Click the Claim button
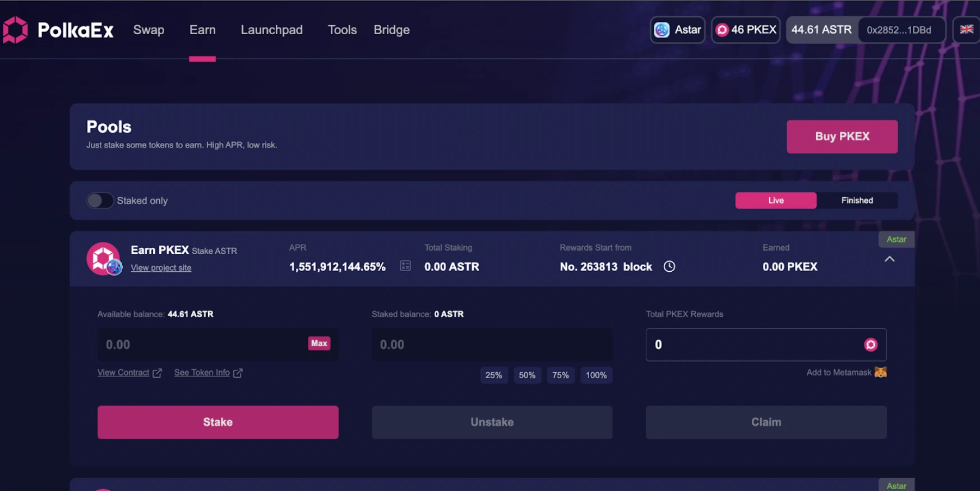This screenshot has height=492, width=980. pyautogui.click(x=766, y=423)
